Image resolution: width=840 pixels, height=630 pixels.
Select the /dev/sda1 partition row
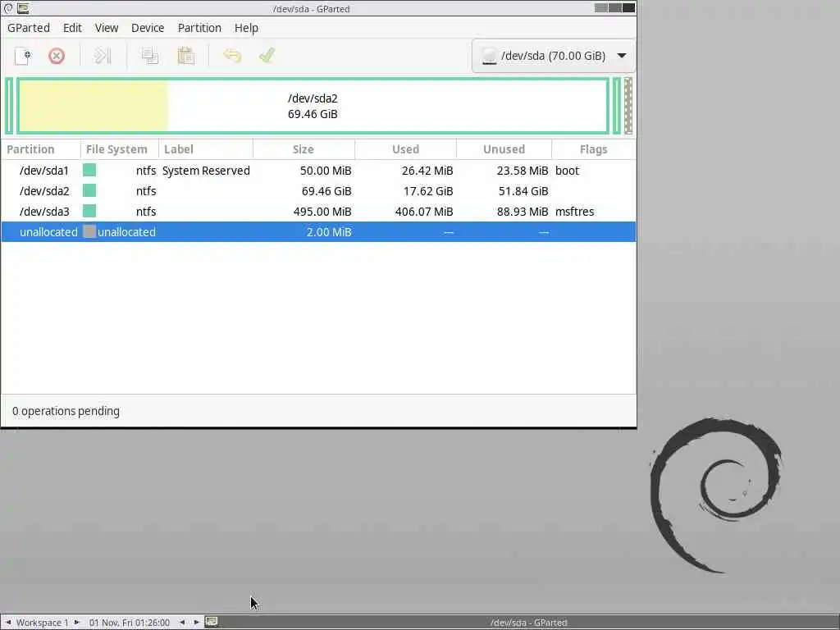(x=319, y=171)
